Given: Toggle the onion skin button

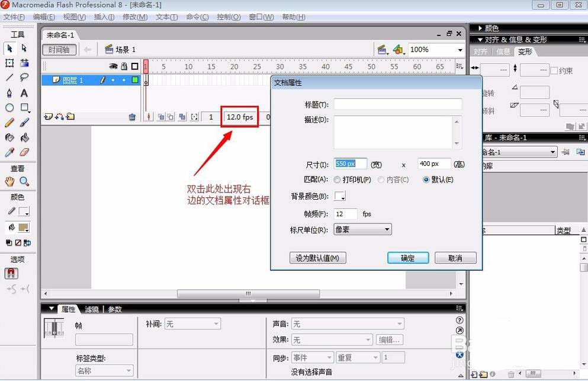Looking at the screenshot, I should pos(161,117).
